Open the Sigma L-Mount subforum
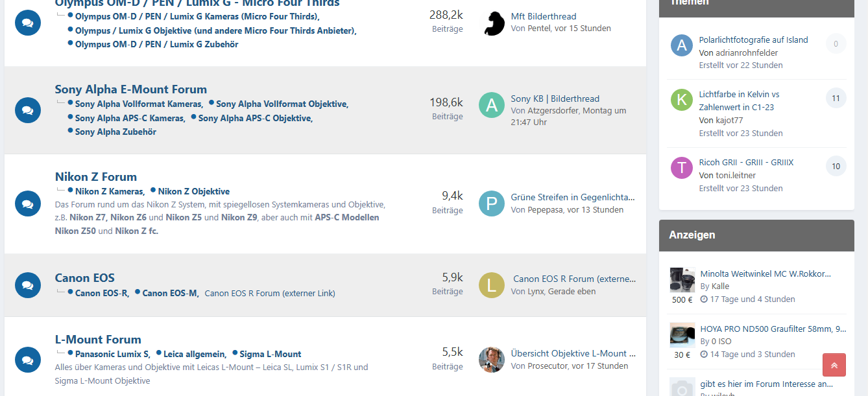 pyautogui.click(x=270, y=354)
